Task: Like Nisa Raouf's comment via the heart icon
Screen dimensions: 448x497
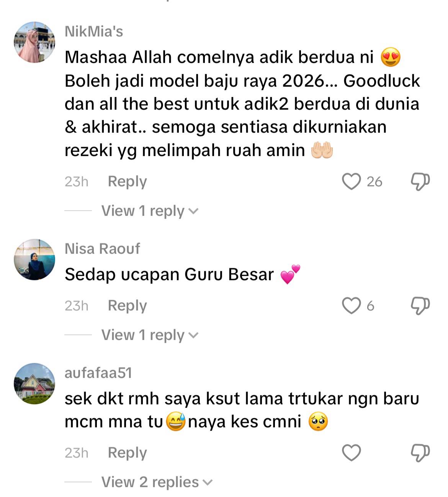Action: [x=351, y=306]
